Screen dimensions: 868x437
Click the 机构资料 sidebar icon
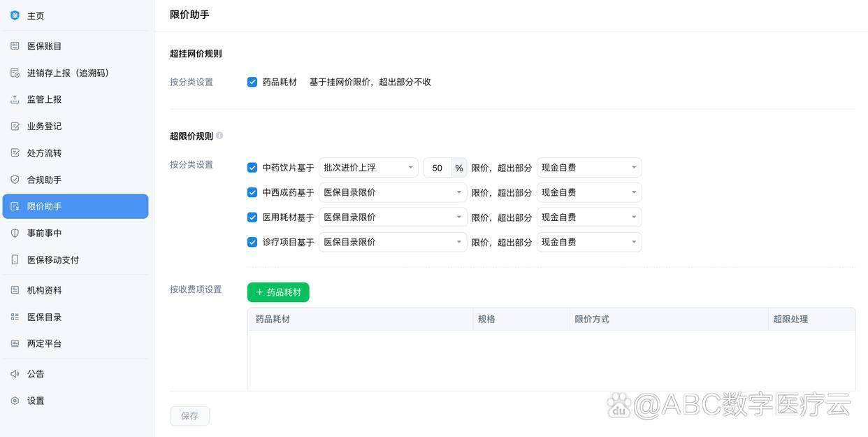pos(15,290)
